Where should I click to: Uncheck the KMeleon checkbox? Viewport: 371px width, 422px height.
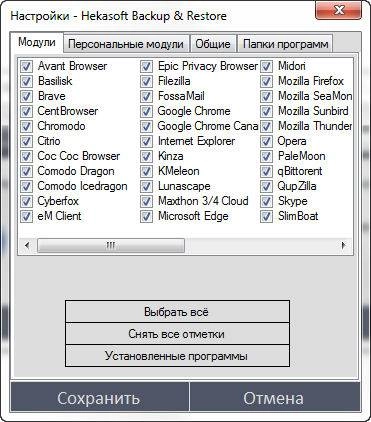coord(146,171)
